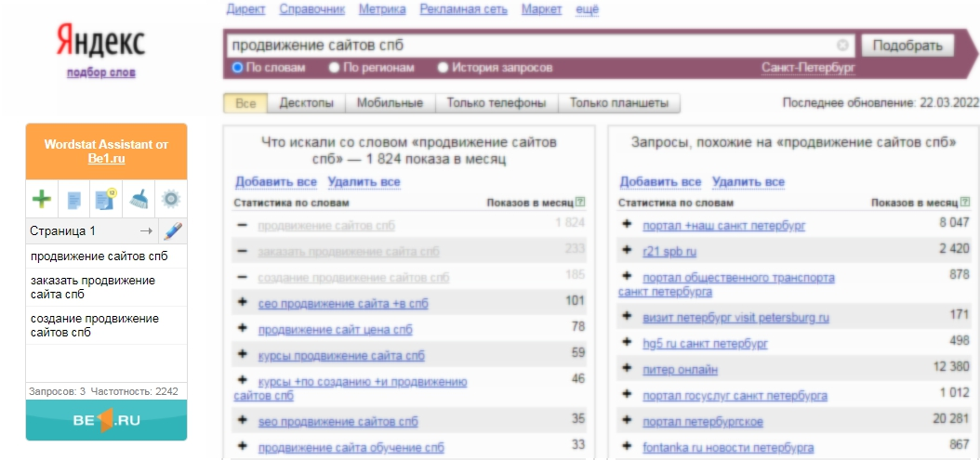The image size is (980, 460).
Task: Open the r21 spb ru query link
Action: tap(669, 251)
